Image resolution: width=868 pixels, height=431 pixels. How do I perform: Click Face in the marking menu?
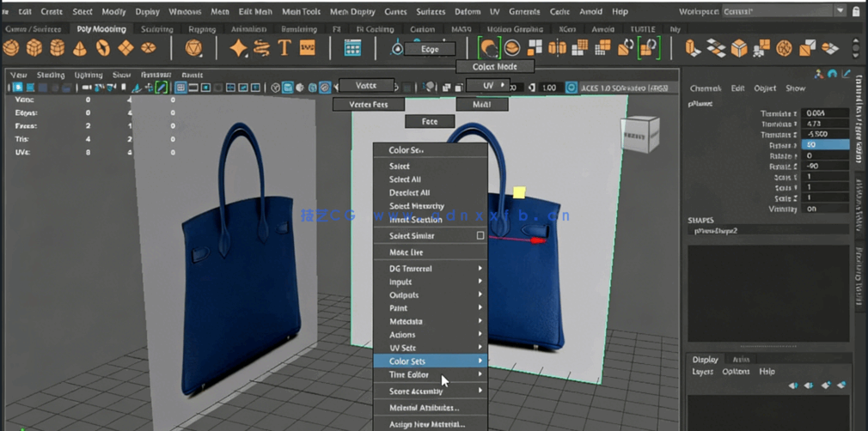point(430,122)
